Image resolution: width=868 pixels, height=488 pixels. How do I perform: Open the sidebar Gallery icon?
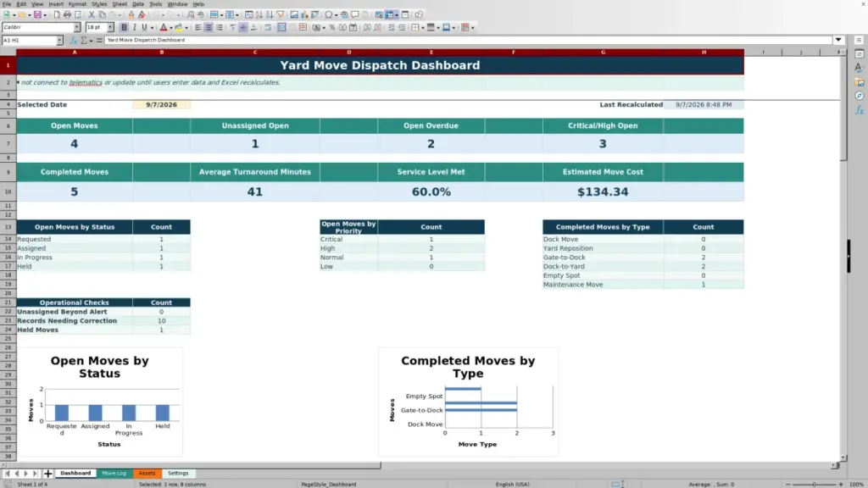(860, 82)
